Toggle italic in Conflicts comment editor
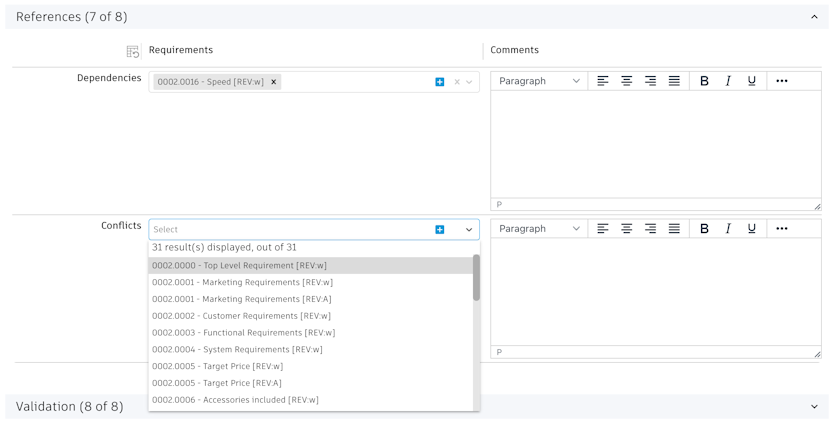This screenshot has width=834, height=424. (x=728, y=229)
